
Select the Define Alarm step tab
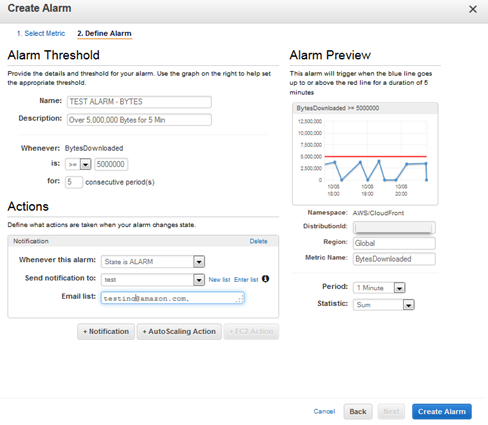coord(104,33)
